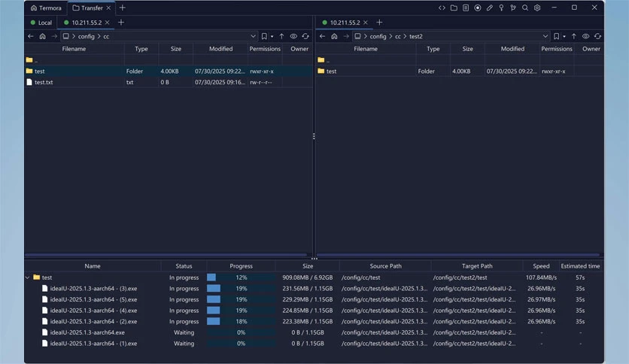Click the test2 breadcrumb in right pane
Screen dimensions: 629x364
[415, 37]
